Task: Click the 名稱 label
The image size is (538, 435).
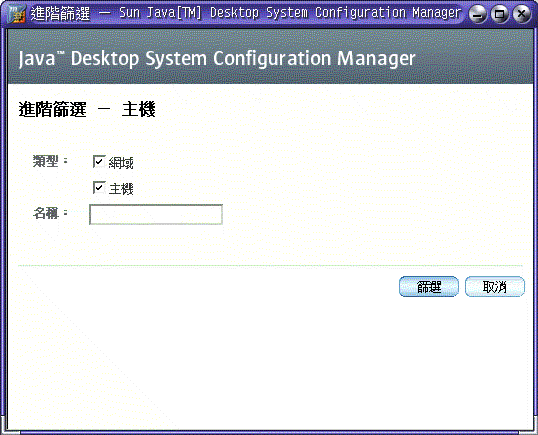Action: coord(50,213)
